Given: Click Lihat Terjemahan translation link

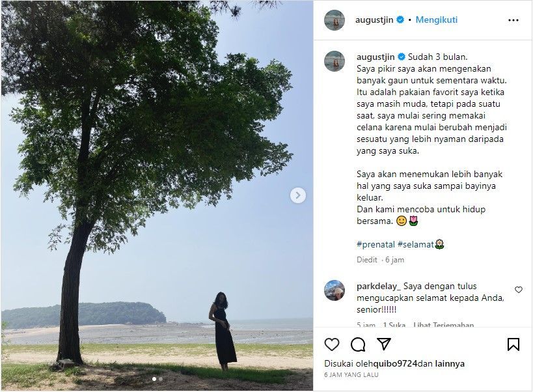Looking at the screenshot, I should coord(444,325).
